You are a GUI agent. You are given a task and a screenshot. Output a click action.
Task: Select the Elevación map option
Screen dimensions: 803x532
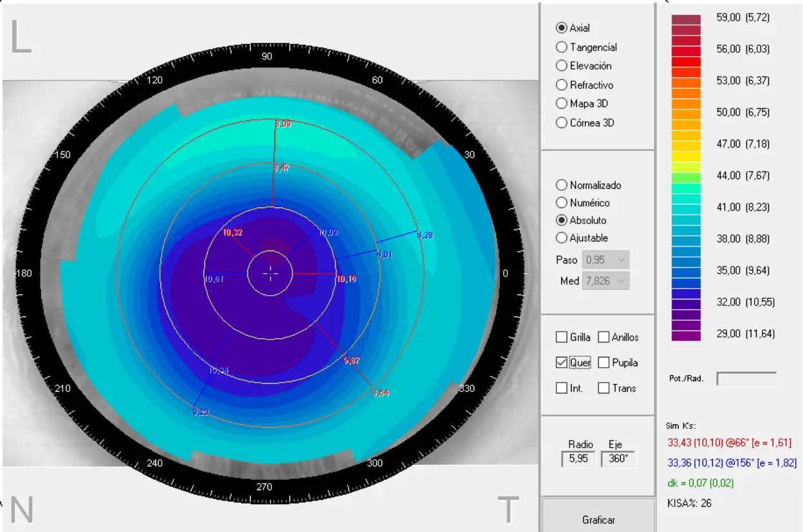click(x=561, y=66)
